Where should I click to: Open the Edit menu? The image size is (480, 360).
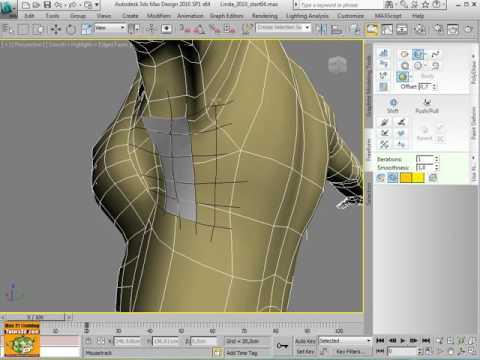tap(29, 16)
